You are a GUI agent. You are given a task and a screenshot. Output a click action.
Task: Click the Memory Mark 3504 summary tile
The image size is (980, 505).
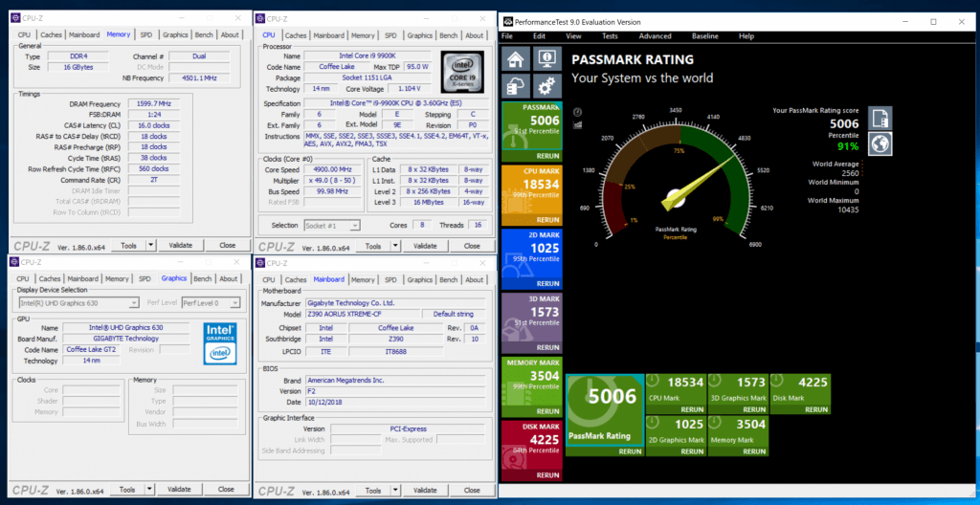click(x=738, y=435)
